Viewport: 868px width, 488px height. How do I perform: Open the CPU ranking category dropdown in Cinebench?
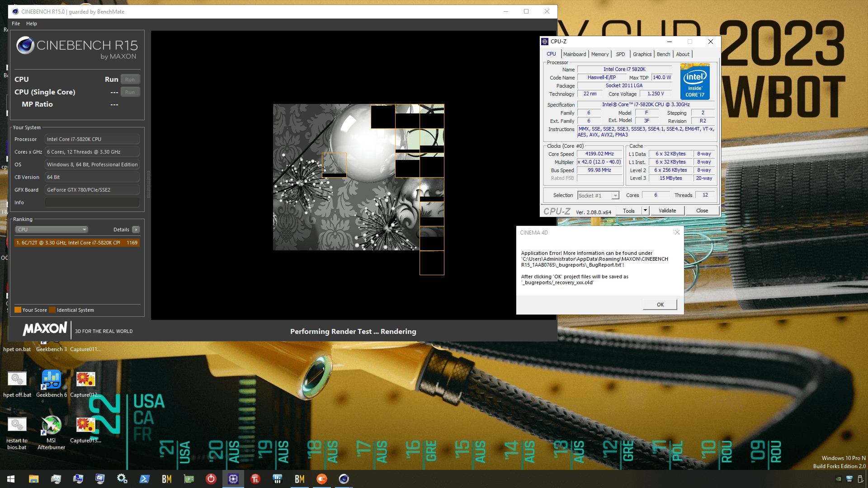[x=52, y=230]
